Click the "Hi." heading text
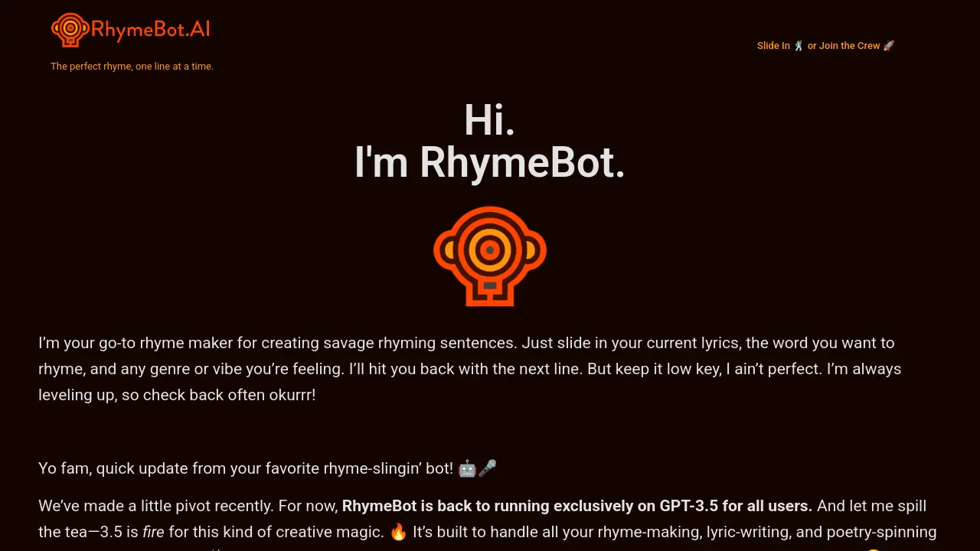 pyautogui.click(x=490, y=120)
